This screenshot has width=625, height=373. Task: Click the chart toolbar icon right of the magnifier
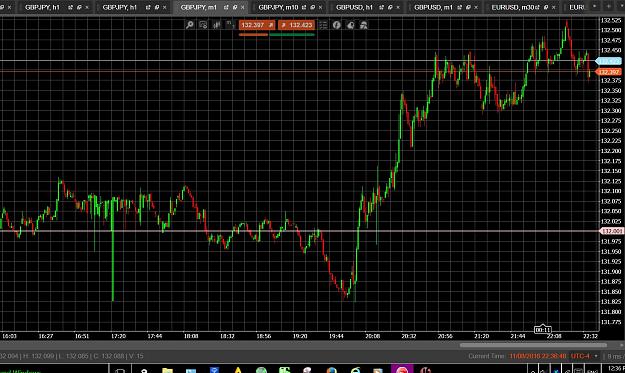(203, 25)
